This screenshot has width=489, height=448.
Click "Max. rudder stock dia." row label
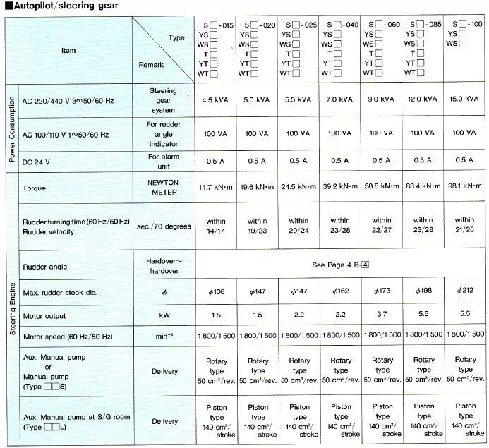(60, 293)
